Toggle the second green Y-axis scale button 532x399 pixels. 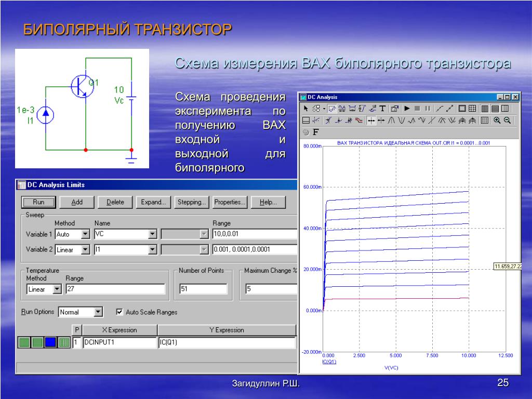coord(37,342)
